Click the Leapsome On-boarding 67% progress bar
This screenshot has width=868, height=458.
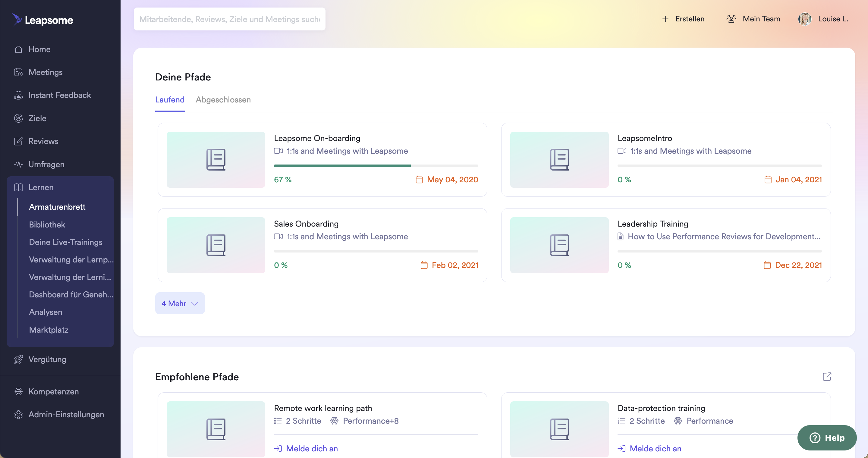376,166
